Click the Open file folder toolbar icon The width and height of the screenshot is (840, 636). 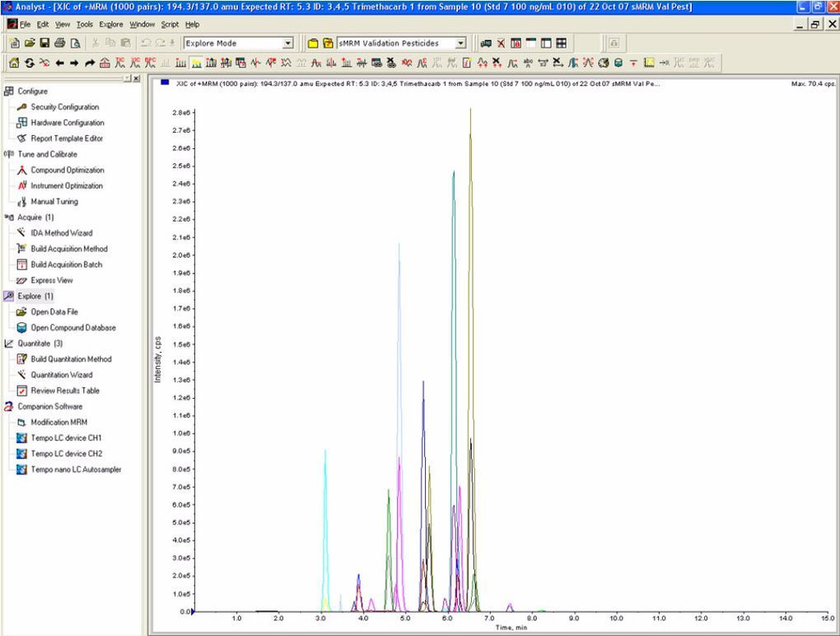[x=30, y=43]
